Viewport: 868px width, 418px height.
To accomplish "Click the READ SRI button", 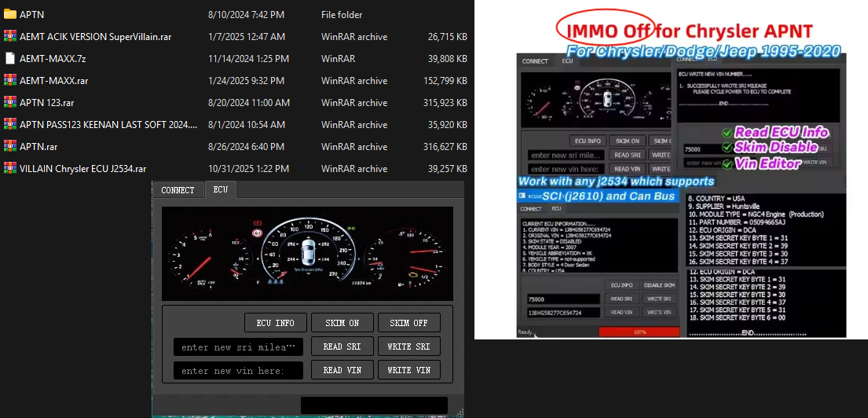I will click(x=342, y=346).
